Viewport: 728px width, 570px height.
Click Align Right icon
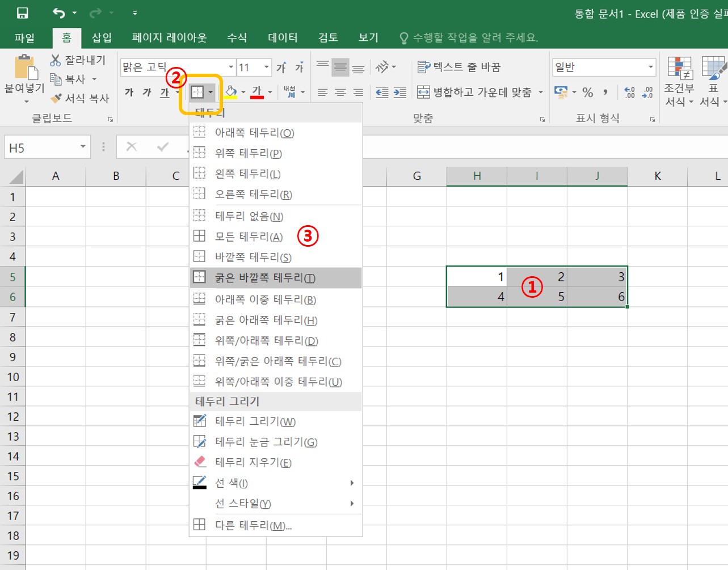358,92
